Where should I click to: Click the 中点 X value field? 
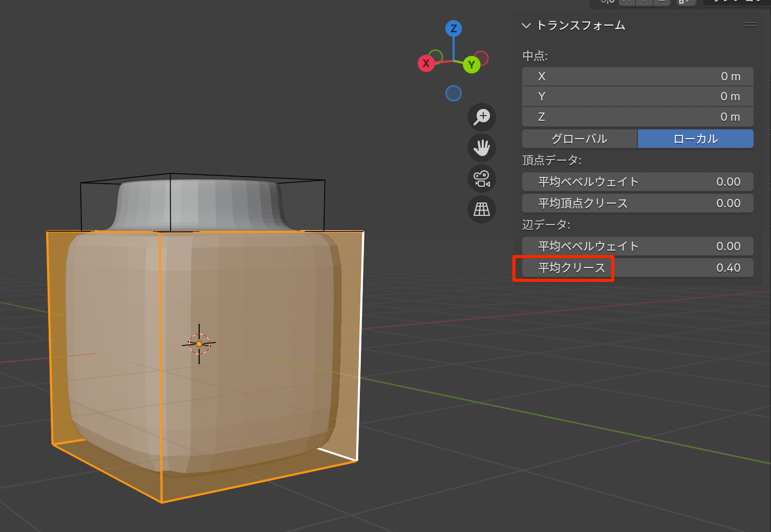(x=637, y=77)
